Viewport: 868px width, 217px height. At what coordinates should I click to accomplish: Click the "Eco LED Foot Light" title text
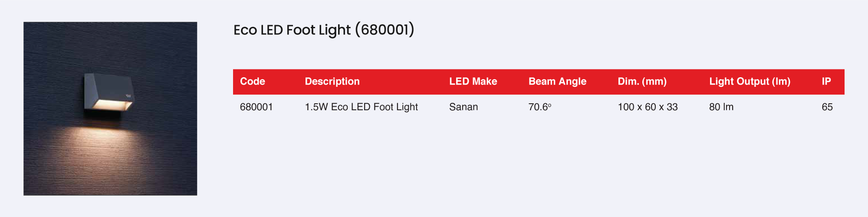click(x=292, y=30)
